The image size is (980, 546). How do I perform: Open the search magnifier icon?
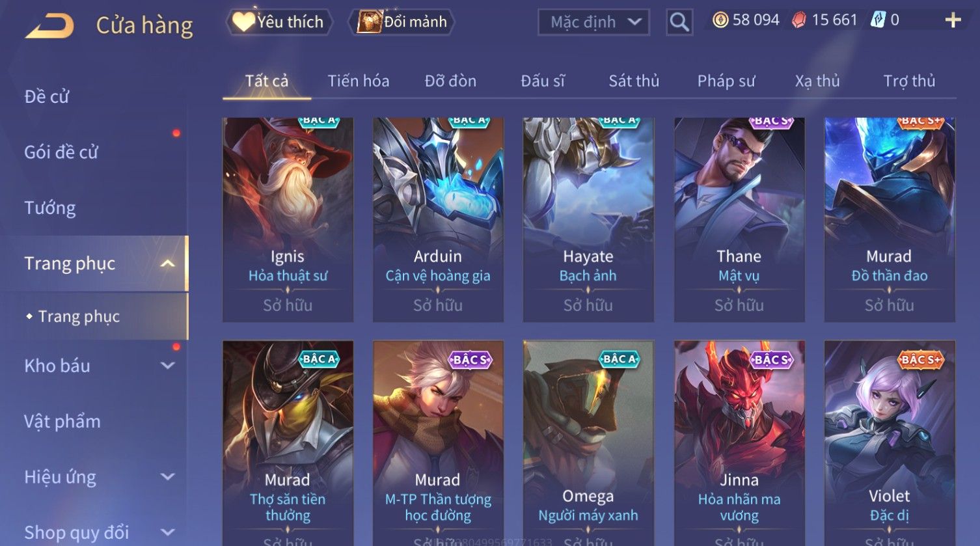click(x=679, y=22)
